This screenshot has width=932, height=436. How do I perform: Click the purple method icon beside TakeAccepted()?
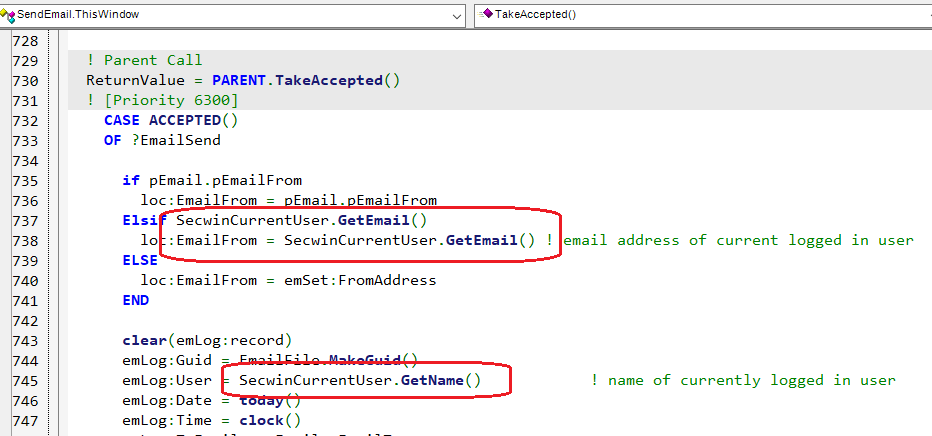[x=487, y=15]
